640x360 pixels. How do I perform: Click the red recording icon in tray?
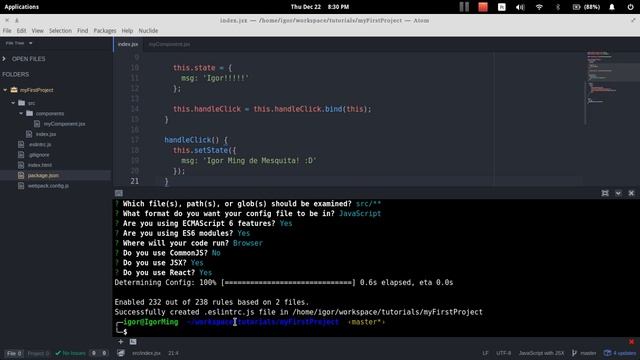coord(483,7)
